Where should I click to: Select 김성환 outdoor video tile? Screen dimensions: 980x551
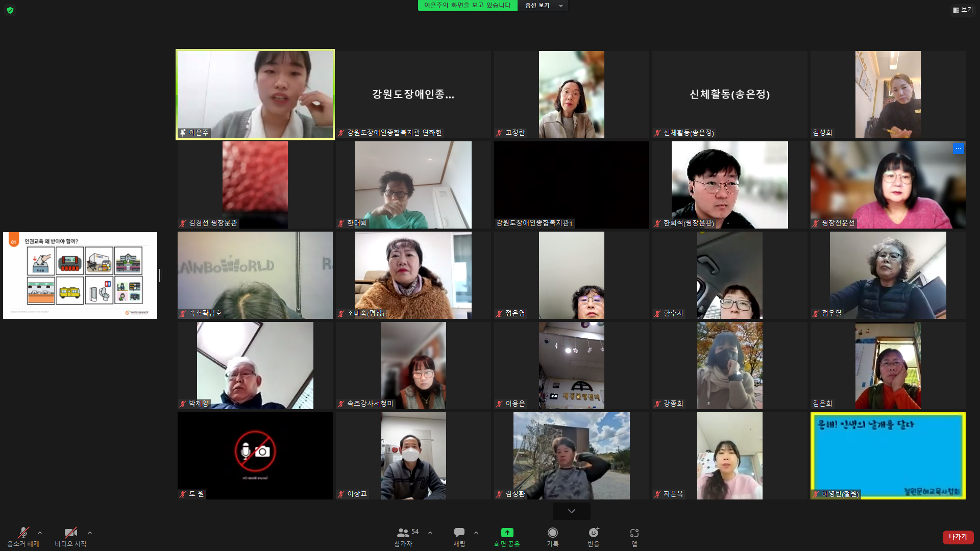[x=572, y=456]
